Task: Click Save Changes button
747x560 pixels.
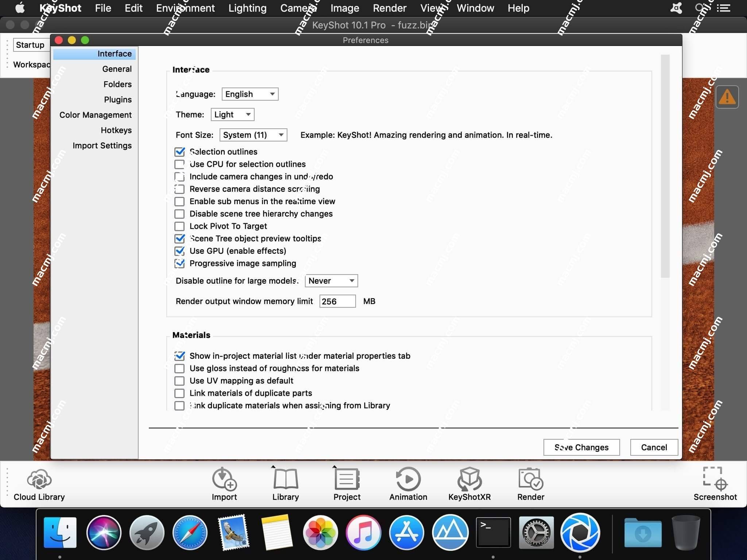Action: (581, 447)
